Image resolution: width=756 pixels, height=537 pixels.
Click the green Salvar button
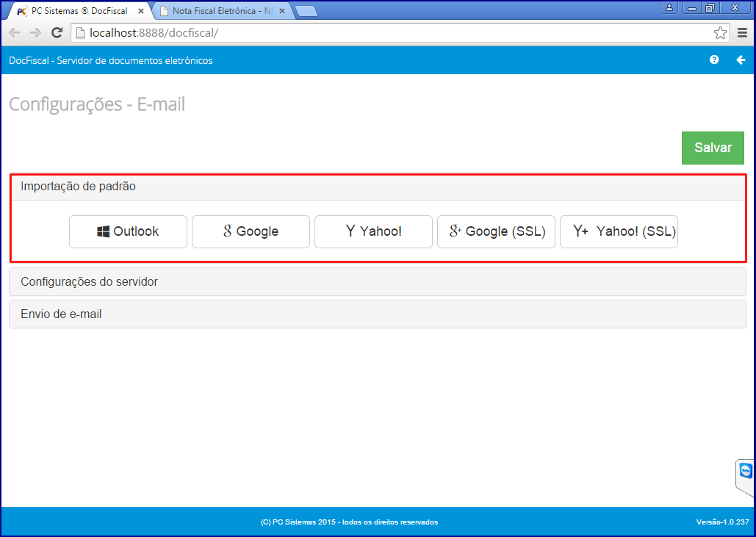click(713, 148)
